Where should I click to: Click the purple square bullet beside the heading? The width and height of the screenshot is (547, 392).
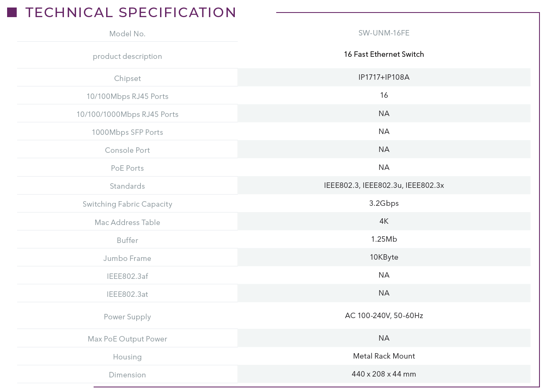[12, 13]
